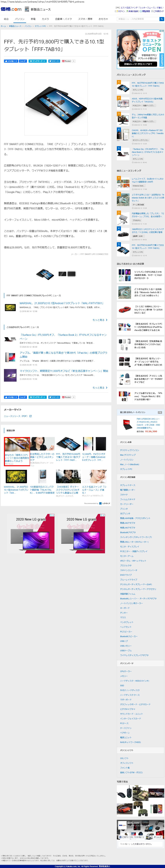This screenshot has width=165, height=868.
Task: Click the Mac ノート(MacBook) category link
Action: click(129, 464)
